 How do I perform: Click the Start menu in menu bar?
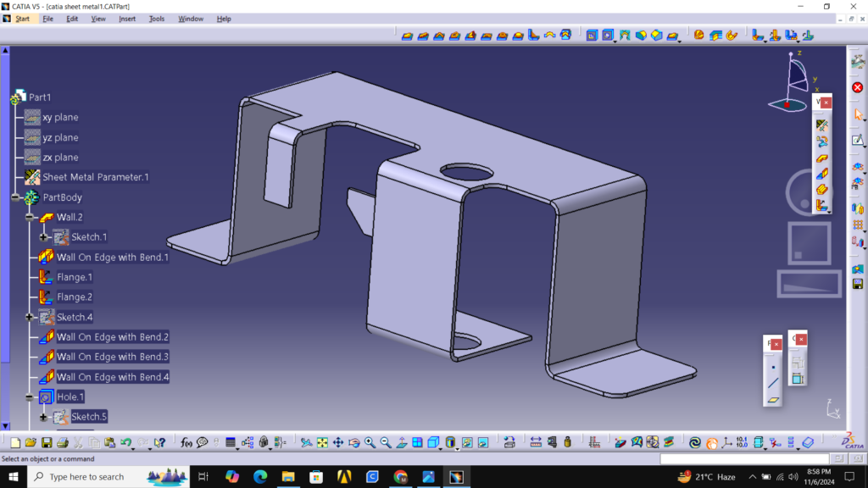pos(22,19)
